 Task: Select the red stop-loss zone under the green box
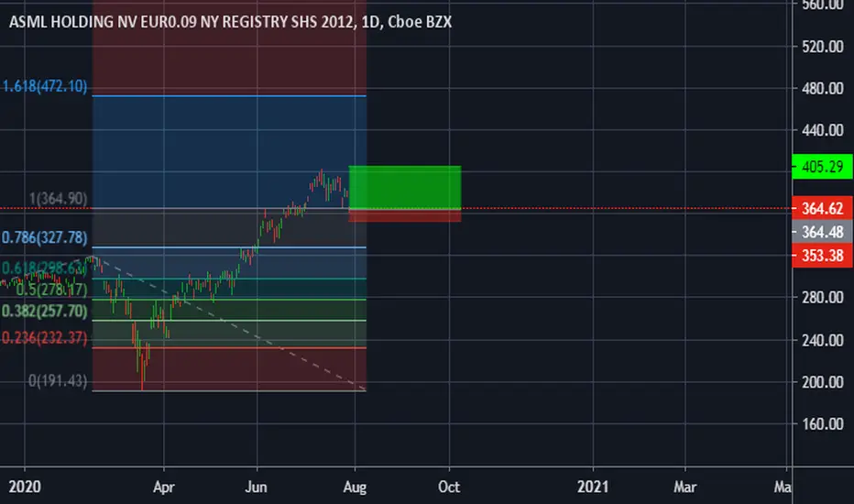click(405, 215)
